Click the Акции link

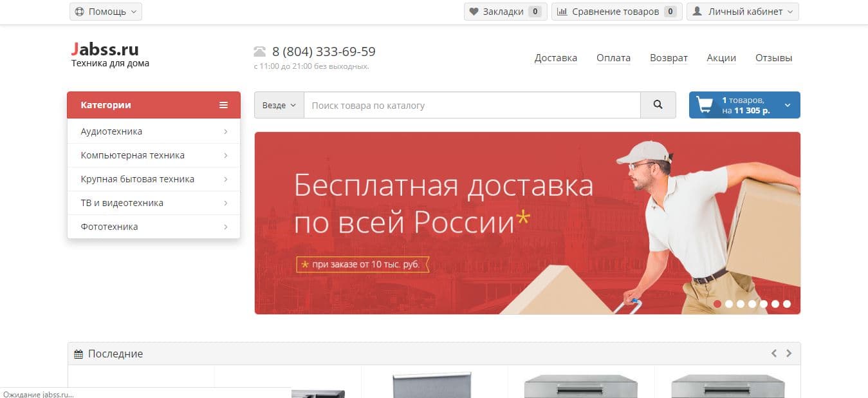pos(721,58)
